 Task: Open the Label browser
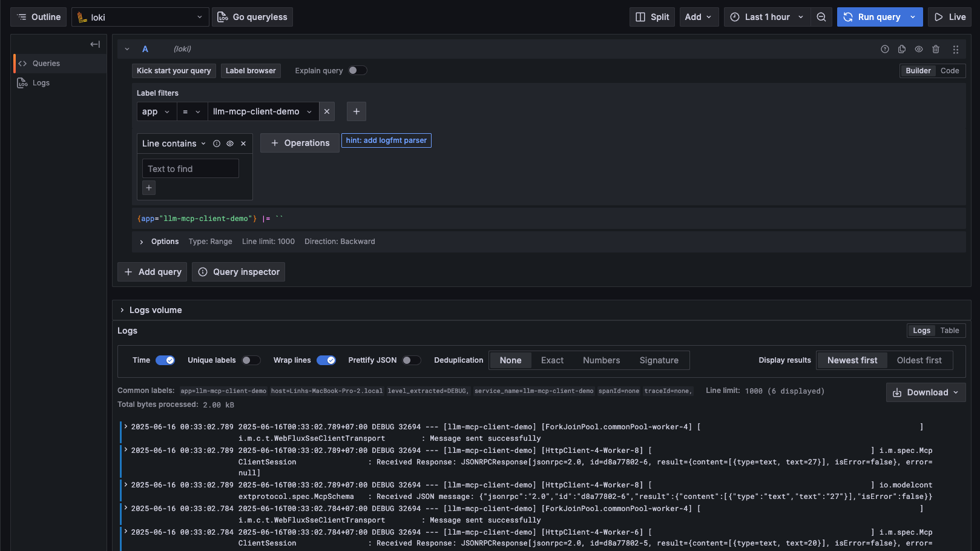coord(251,71)
